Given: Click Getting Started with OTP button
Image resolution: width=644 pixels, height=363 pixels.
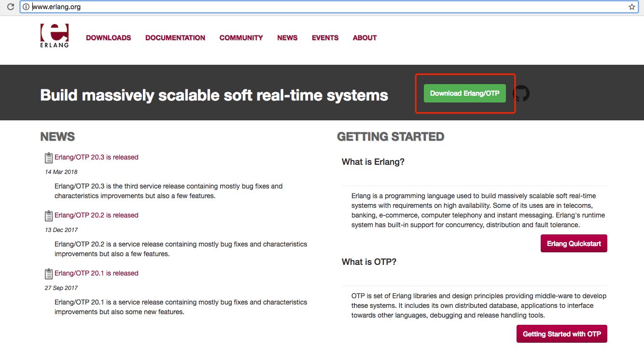Looking at the screenshot, I should (562, 334).
